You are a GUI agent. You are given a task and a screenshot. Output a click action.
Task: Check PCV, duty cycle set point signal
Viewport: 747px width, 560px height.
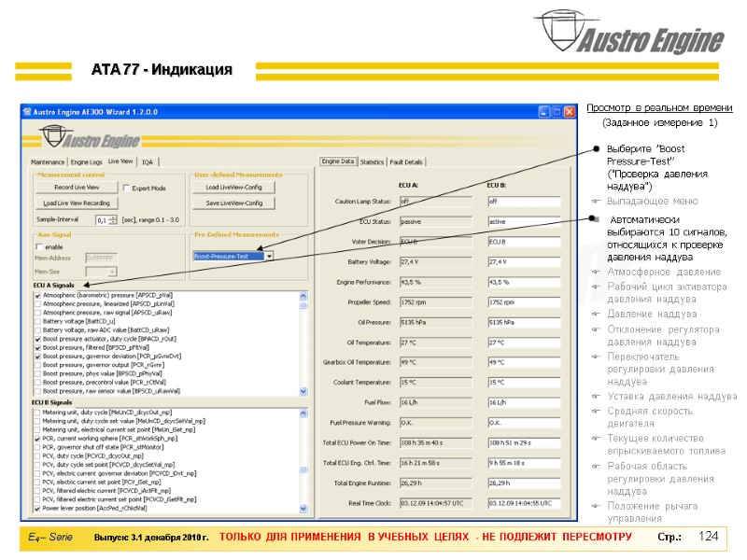click(x=37, y=465)
